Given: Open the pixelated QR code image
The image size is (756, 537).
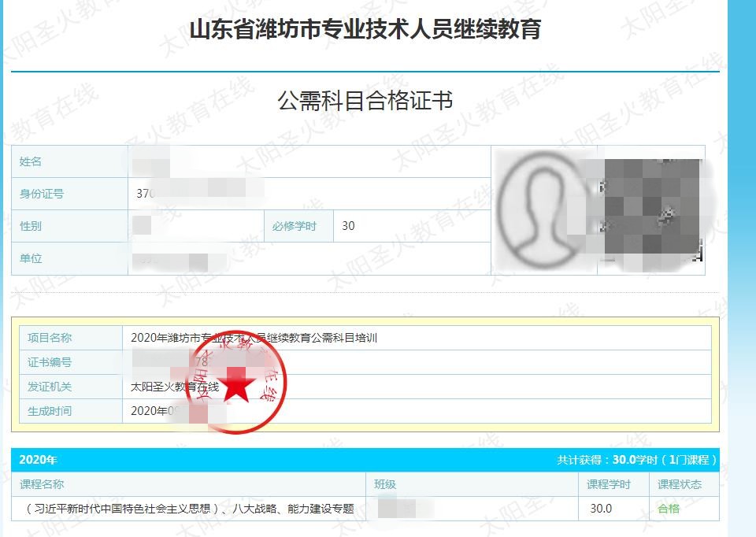Looking at the screenshot, I should [650, 209].
